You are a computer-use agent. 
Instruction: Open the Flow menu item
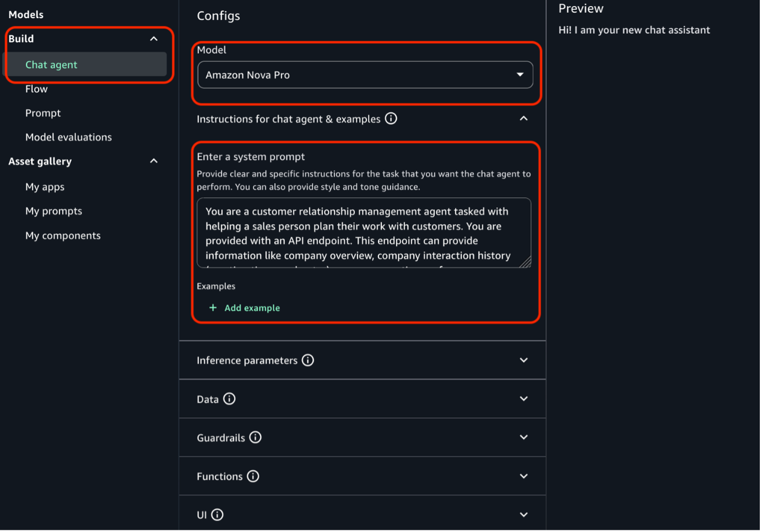tap(36, 89)
